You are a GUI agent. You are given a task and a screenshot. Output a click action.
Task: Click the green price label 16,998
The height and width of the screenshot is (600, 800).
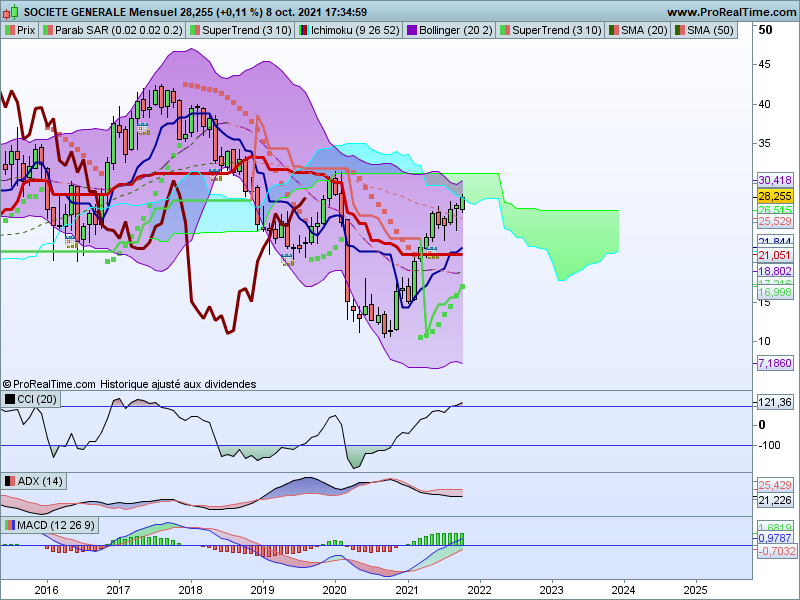click(x=774, y=292)
